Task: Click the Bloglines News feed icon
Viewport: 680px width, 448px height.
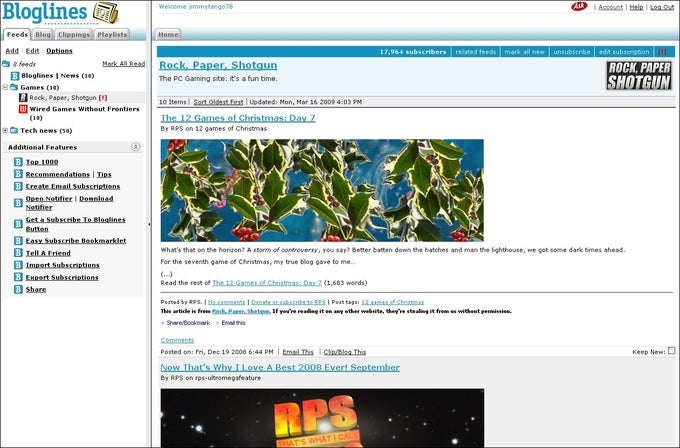Action: pyautogui.click(x=15, y=76)
